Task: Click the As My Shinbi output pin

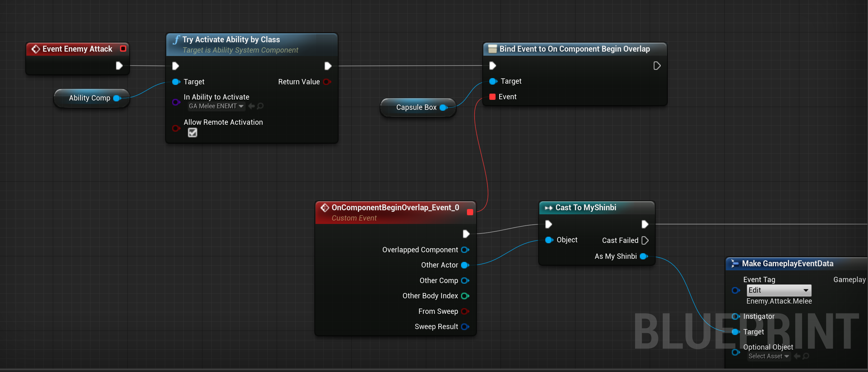Action: coord(644,256)
